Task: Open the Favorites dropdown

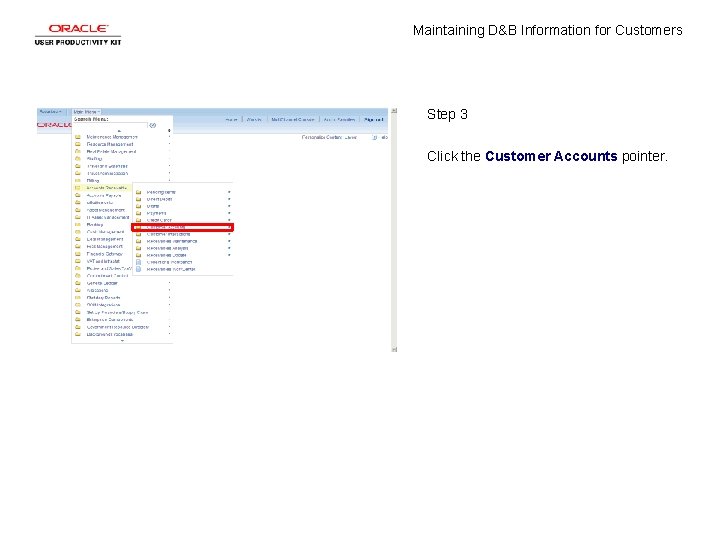Action: tap(50, 112)
